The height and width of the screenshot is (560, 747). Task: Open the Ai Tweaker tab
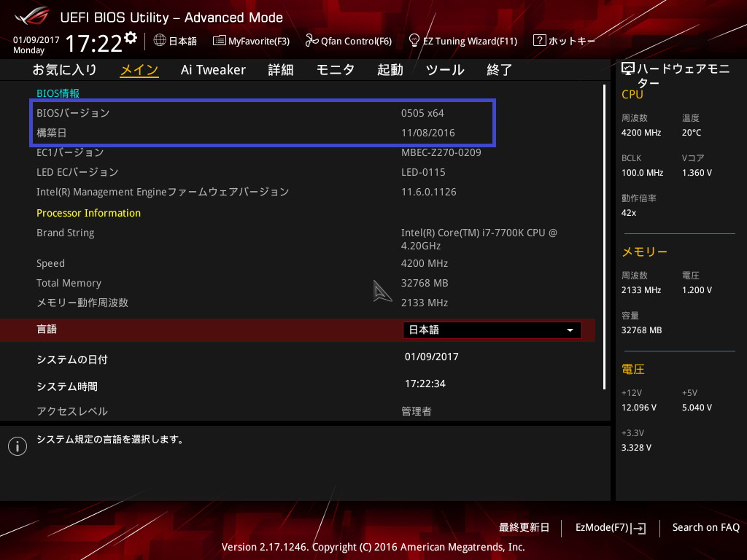click(x=213, y=70)
